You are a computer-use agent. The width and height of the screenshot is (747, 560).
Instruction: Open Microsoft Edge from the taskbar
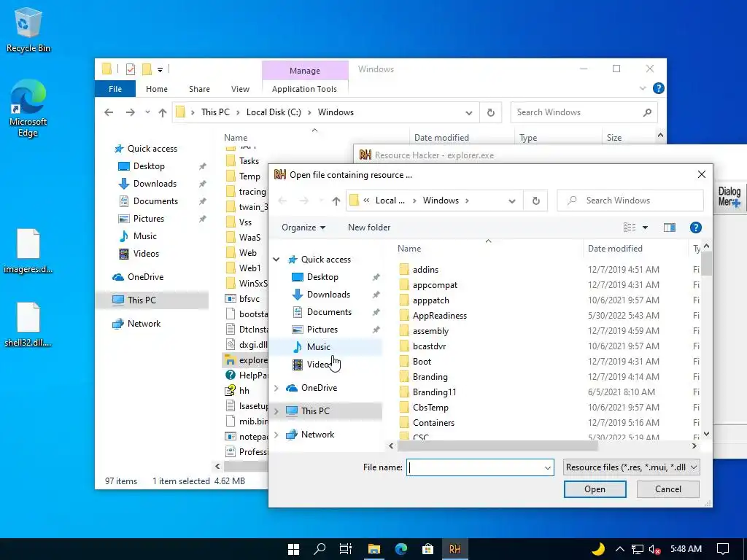(401, 549)
